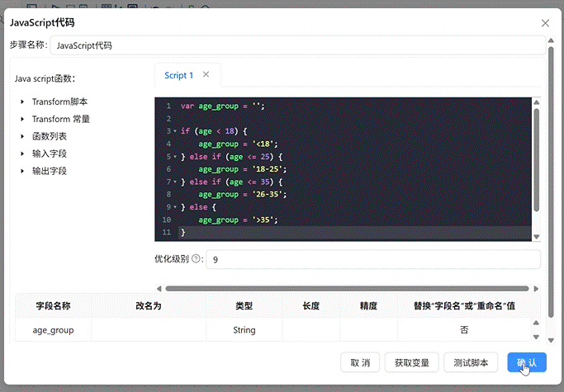The image size is (564, 392).
Task: Confirm with the 确认 button
Action: coord(527,362)
